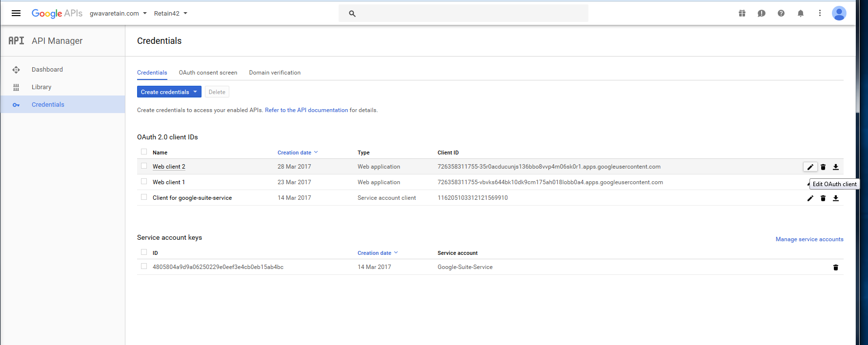Edit Web client 2 with pencil icon
The image size is (868, 345).
(x=810, y=167)
